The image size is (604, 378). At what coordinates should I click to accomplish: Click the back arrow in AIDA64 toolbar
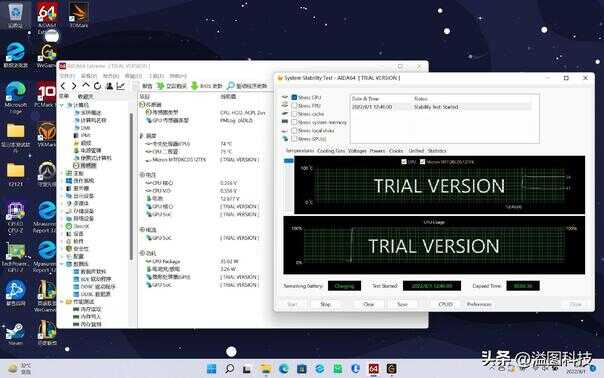pos(63,86)
